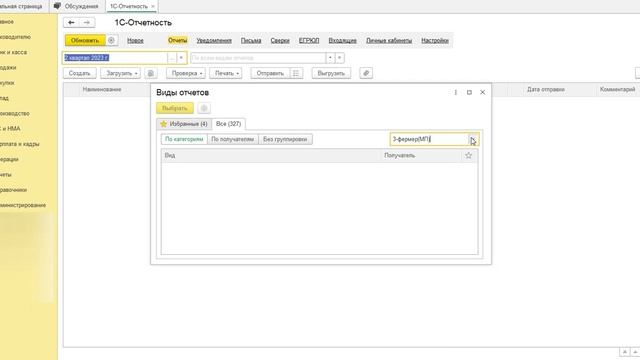Screen dimensions: 640x360
Task: Maximize the Виды отчетов dialog
Action: click(469, 93)
